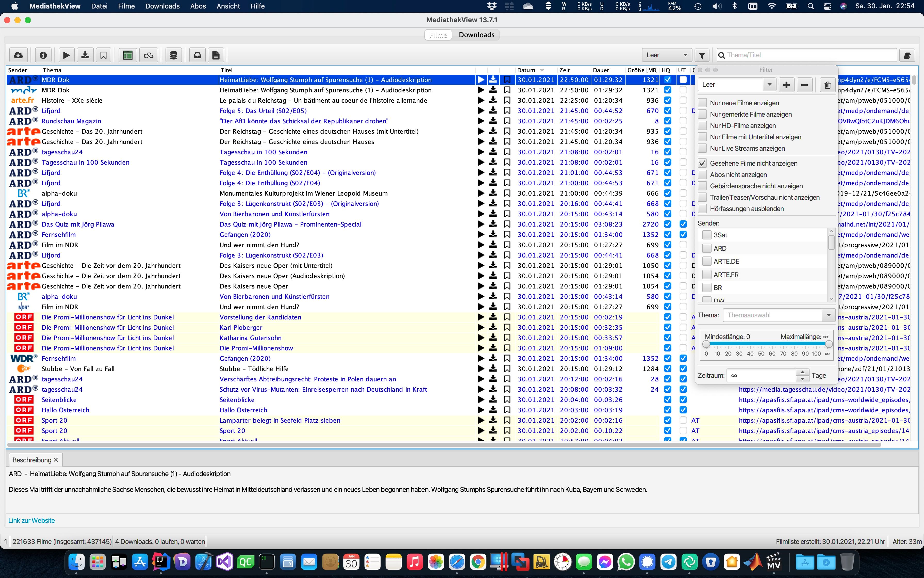Image resolution: width=924 pixels, height=578 pixels.
Task: Click the Maximallänge slider right handle
Action: [829, 344]
